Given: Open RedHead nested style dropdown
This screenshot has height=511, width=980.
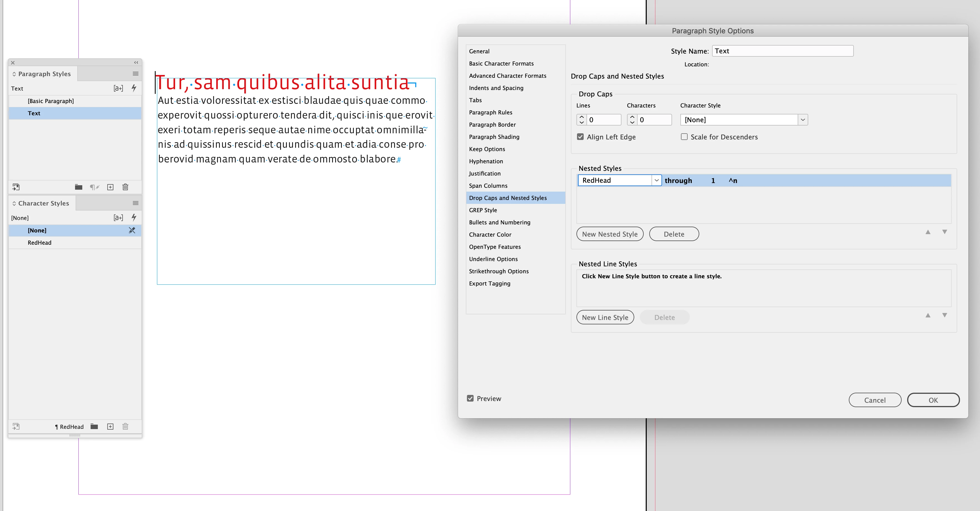Looking at the screenshot, I should point(656,181).
